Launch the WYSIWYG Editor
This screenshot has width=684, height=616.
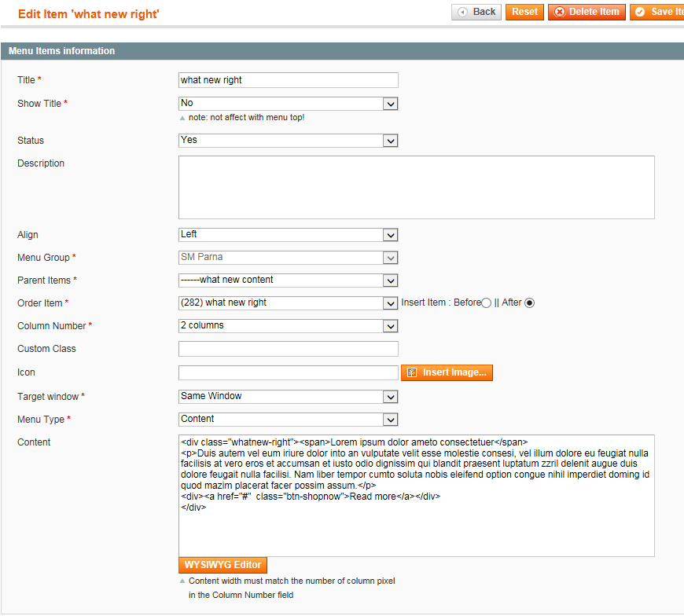222,565
